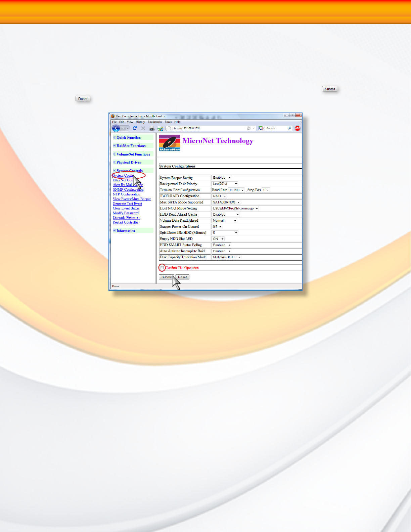Image resolution: width=411 pixels, height=532 pixels.
Task: Open the Bookmarks menu
Action: point(155,122)
